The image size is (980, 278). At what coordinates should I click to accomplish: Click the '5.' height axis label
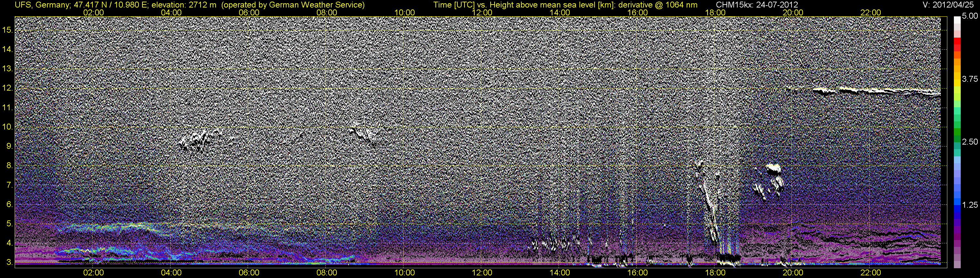tap(10, 224)
